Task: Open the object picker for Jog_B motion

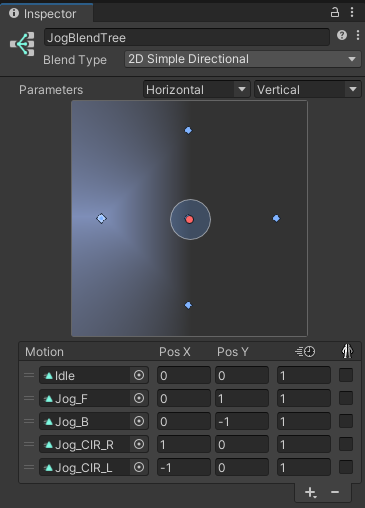Action: pyautogui.click(x=139, y=421)
